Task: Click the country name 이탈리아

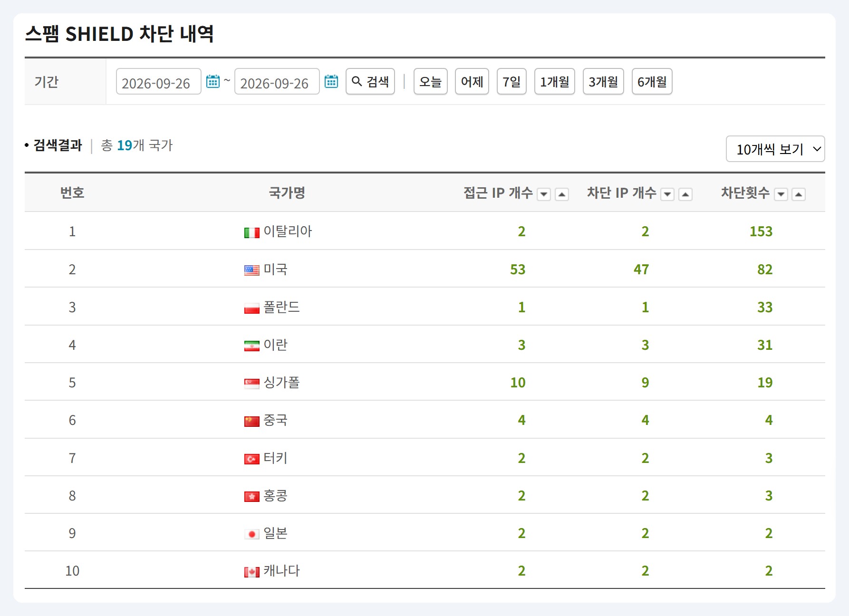Action: click(288, 231)
